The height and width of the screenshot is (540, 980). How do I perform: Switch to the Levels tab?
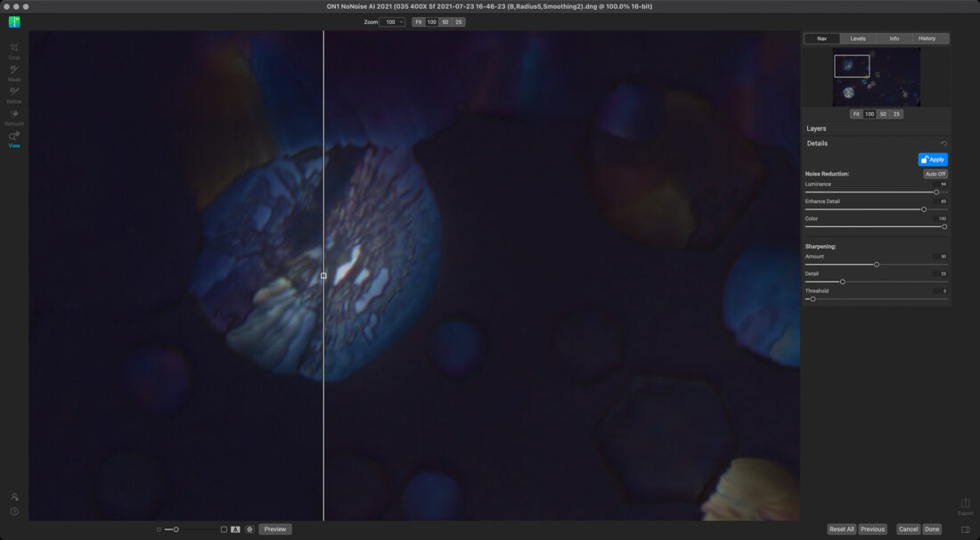click(x=857, y=38)
